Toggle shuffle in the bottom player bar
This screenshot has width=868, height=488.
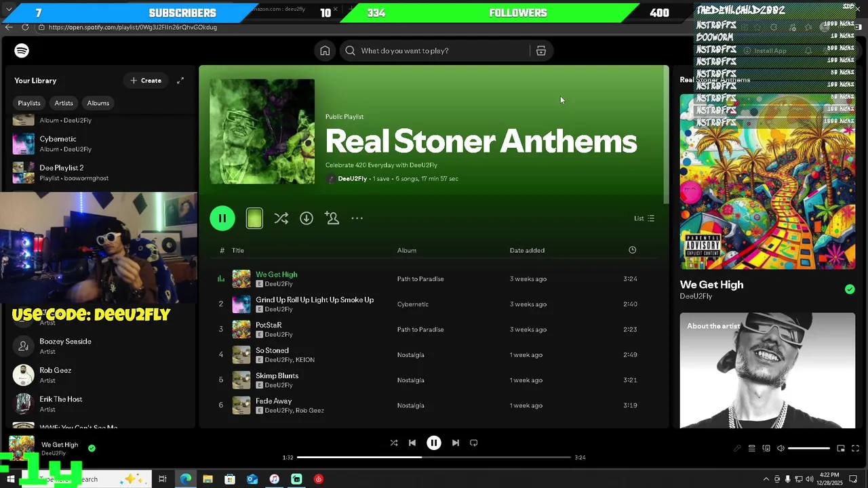tap(394, 443)
